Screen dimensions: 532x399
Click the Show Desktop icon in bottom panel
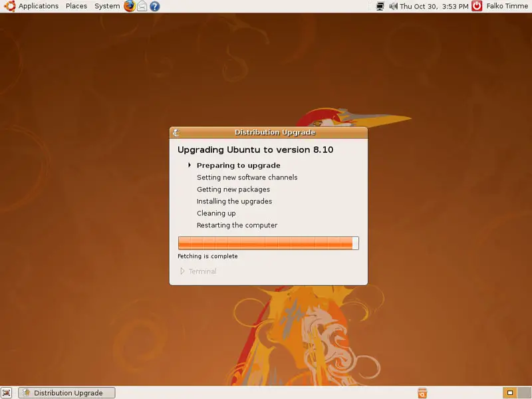coord(7,392)
